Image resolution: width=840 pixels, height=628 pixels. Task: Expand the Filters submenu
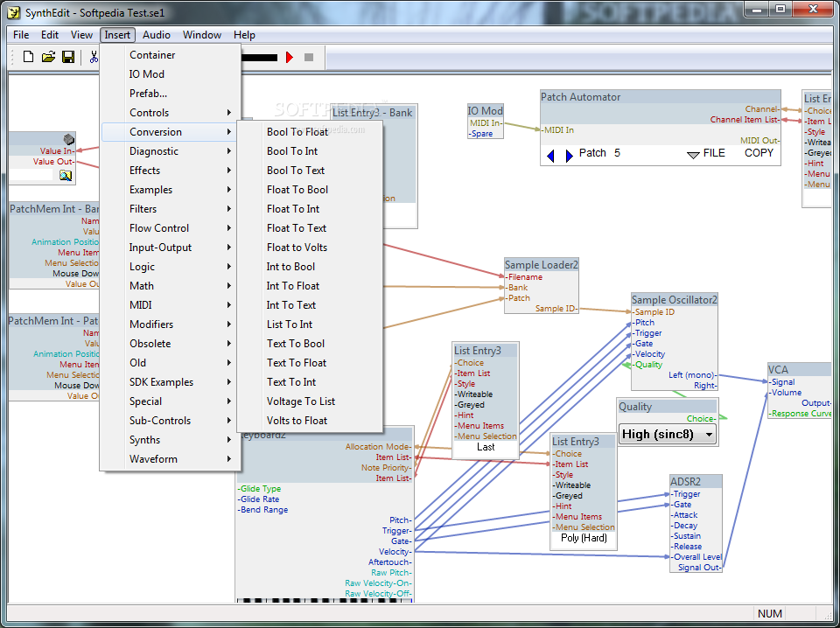tap(171, 209)
